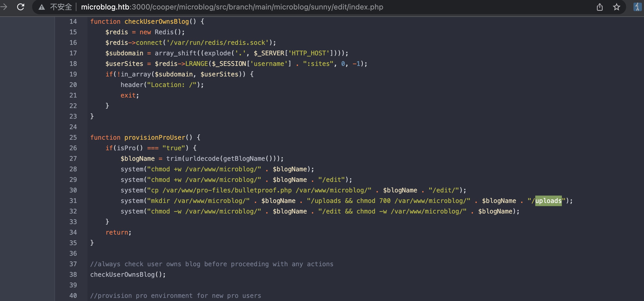Click the forward navigation arrow
Screen dimensions: 644x301
[4, 7]
